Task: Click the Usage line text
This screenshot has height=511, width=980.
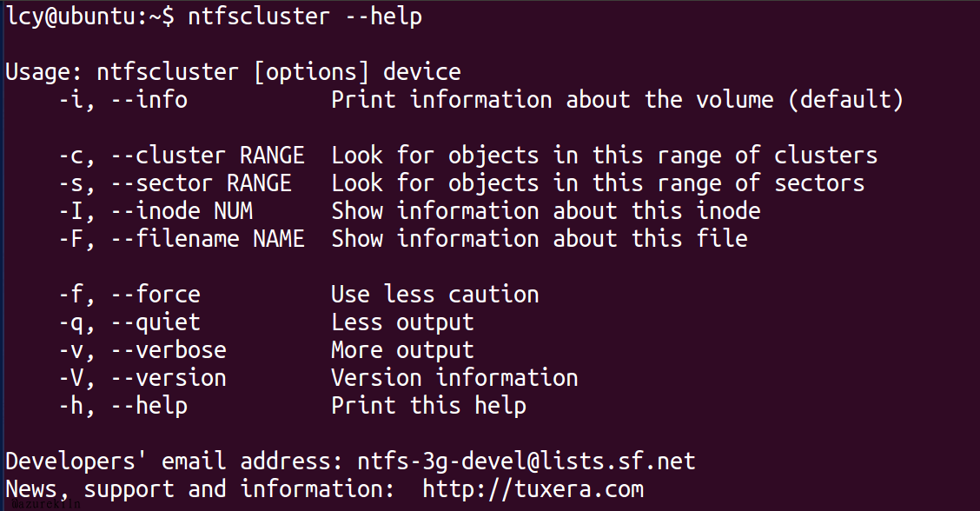Action: point(233,72)
